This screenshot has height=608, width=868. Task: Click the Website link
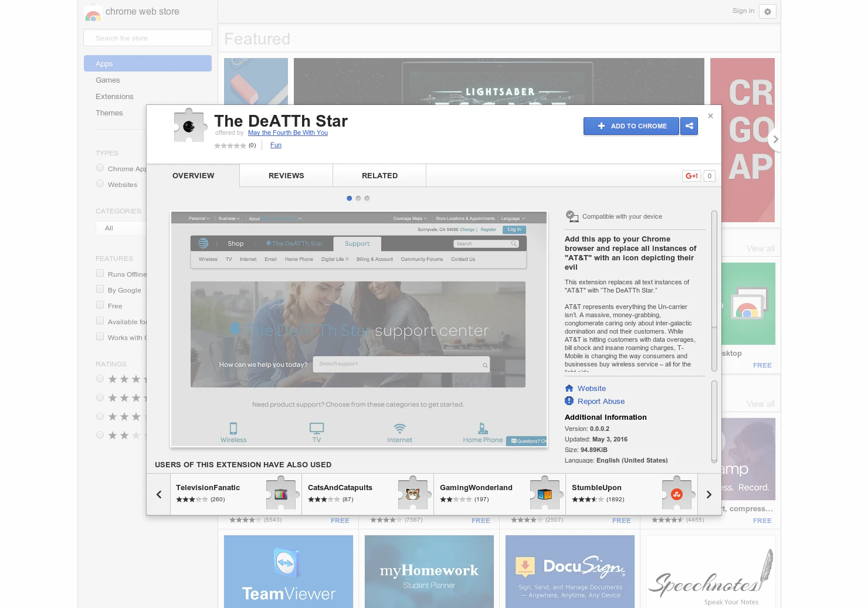pos(592,389)
